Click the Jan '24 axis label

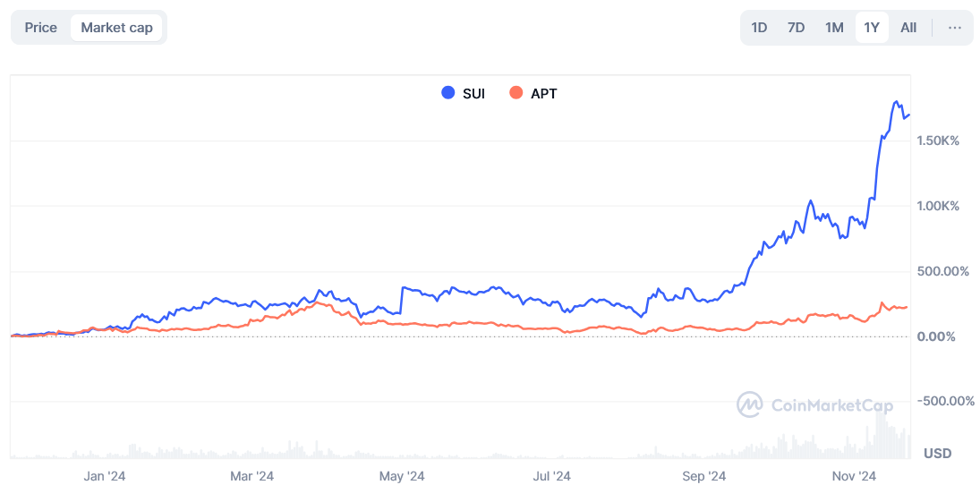(x=105, y=477)
